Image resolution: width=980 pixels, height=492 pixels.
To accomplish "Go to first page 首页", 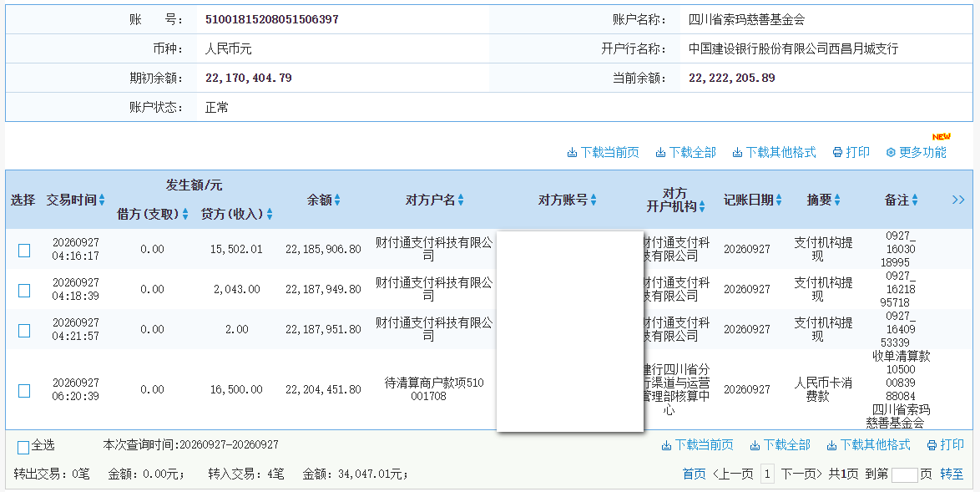I will tap(694, 474).
